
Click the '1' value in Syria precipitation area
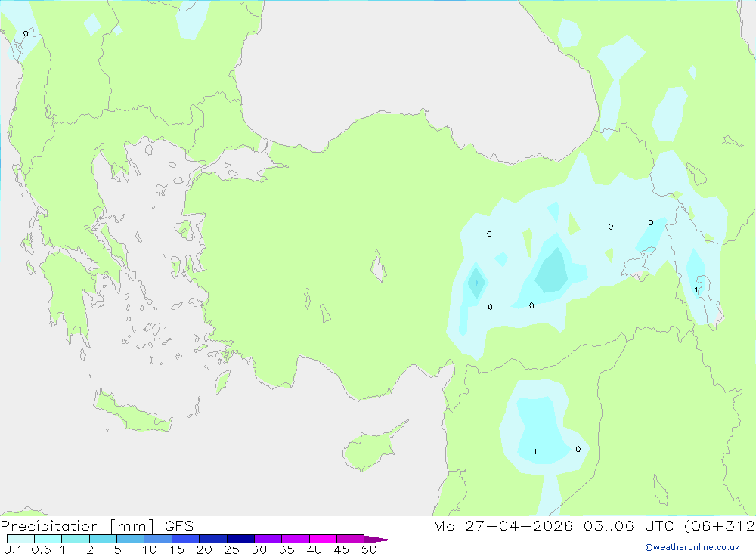(x=534, y=452)
